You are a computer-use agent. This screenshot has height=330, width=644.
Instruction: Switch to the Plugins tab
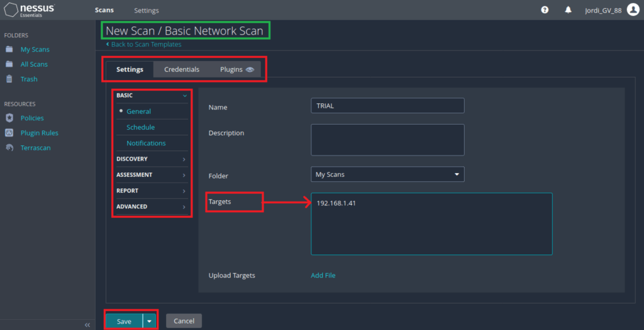coord(231,69)
